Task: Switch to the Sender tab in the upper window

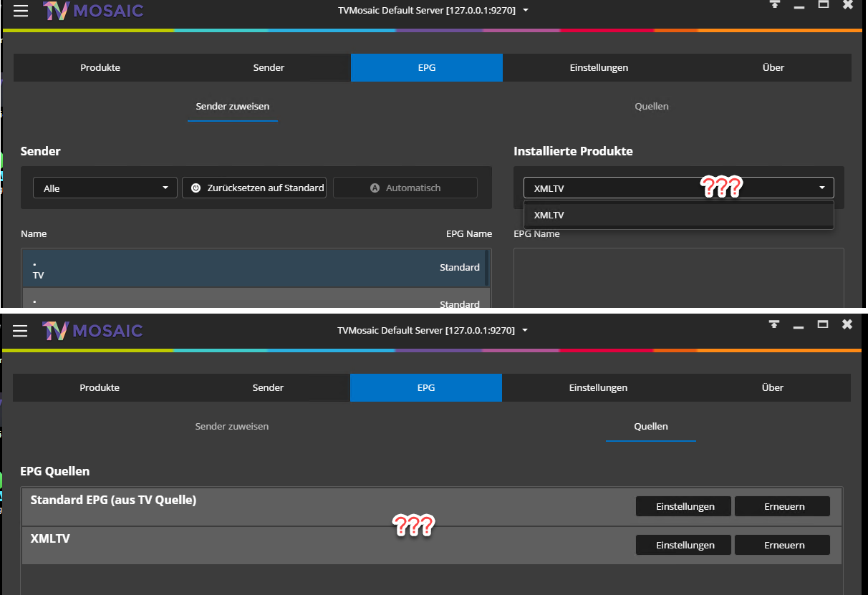Action: (x=269, y=68)
